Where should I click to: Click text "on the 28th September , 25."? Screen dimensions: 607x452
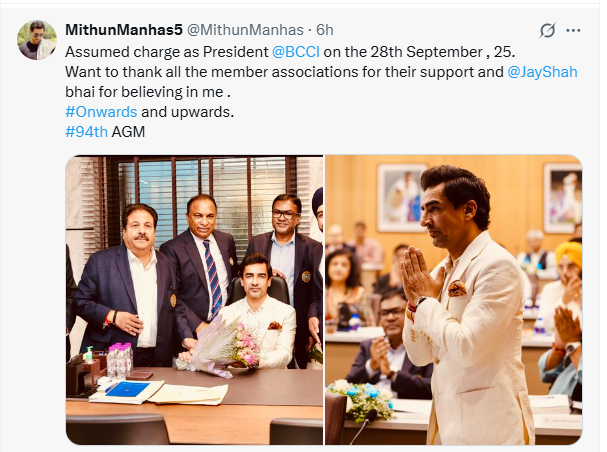(x=419, y=52)
